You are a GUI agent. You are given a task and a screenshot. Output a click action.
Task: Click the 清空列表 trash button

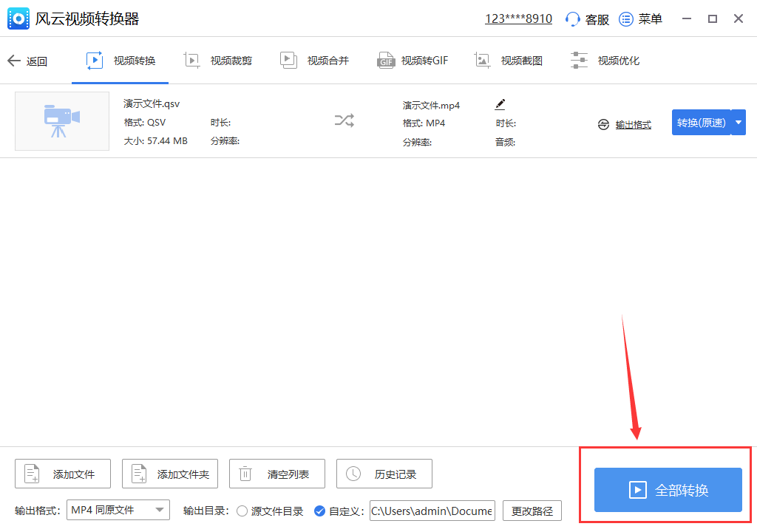click(x=277, y=474)
